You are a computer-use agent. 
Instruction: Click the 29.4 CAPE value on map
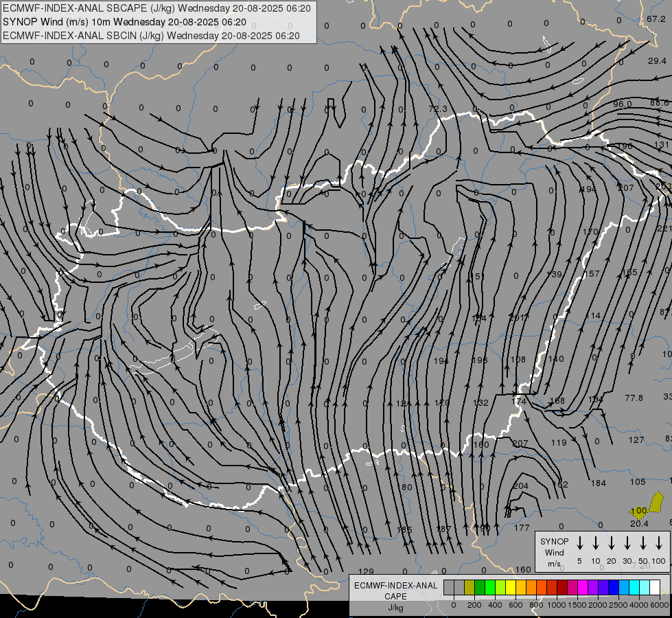click(657, 61)
